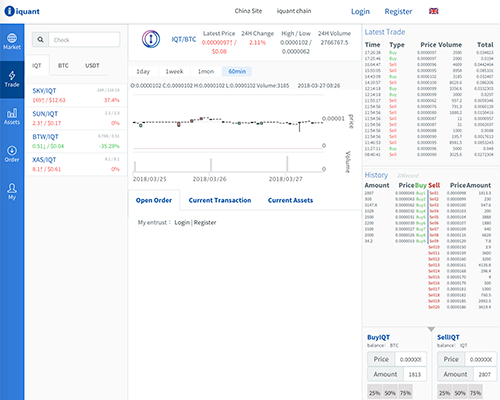Image resolution: width=500 pixels, height=400 pixels.
Task: Click the Buy price input field
Action: (x=410, y=359)
